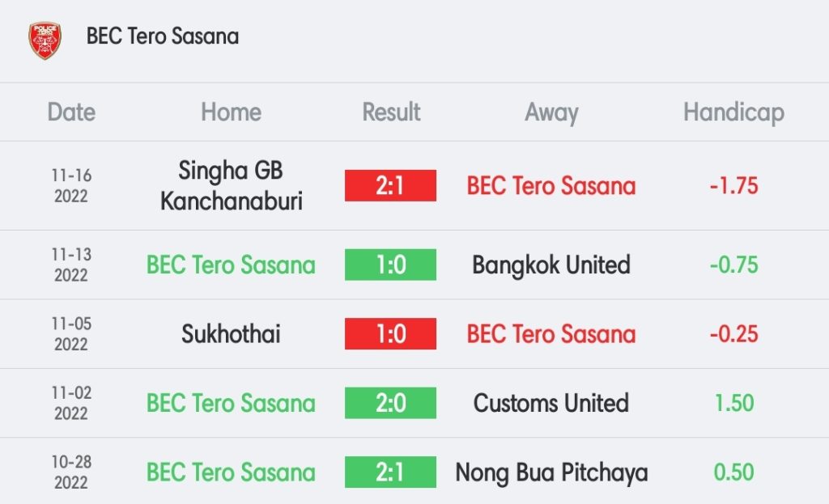This screenshot has height=504, width=829.
Task: Open the 2:1 result against Nong Bua Pitchaya
Action: 390,472
